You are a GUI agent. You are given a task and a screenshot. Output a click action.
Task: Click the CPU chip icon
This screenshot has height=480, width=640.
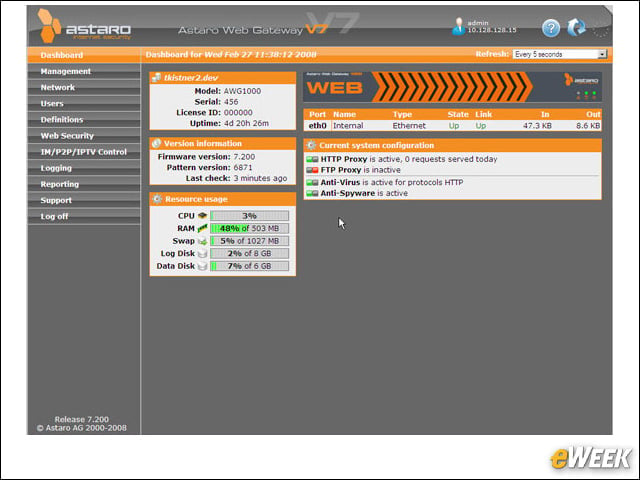(x=202, y=216)
